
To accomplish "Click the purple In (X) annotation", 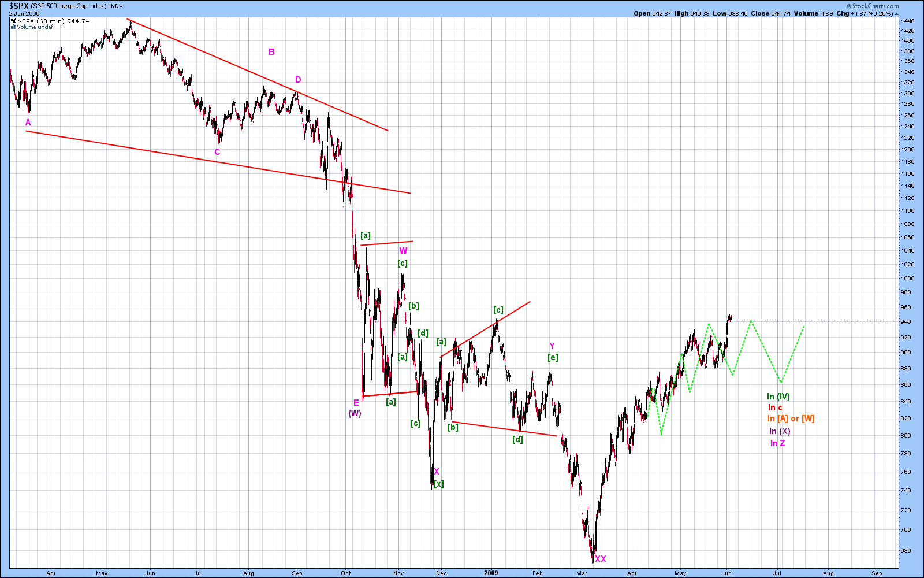I will tap(780, 431).
